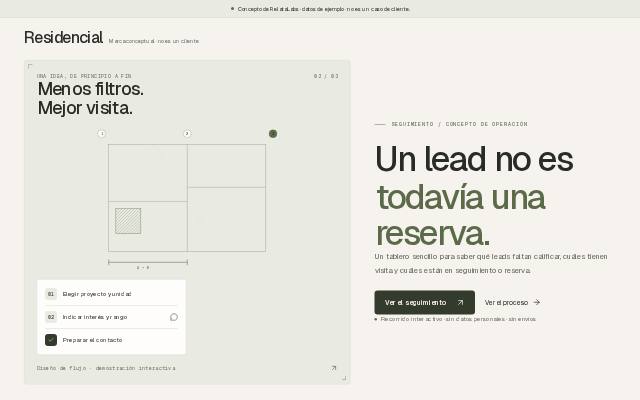Click the 'Un lead no es' headline line
The image size is (640, 400).
pos(475,159)
